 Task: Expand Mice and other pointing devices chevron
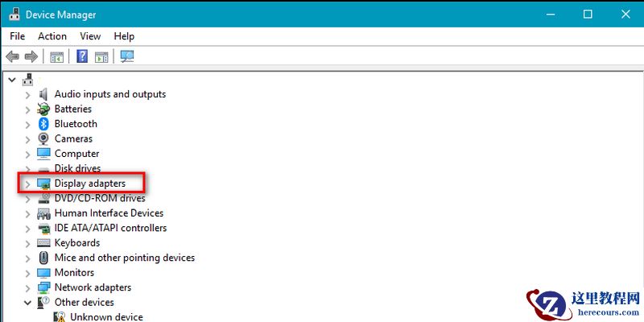coord(27,258)
